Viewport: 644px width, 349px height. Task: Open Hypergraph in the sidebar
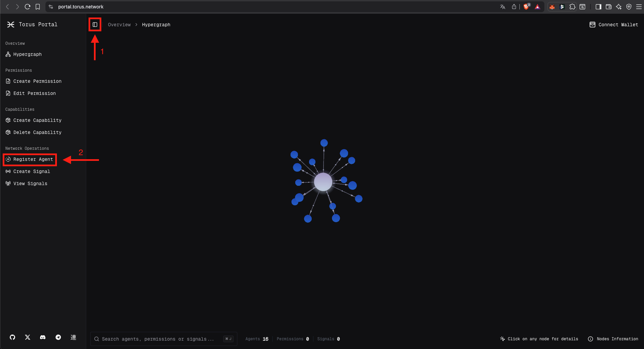27,54
